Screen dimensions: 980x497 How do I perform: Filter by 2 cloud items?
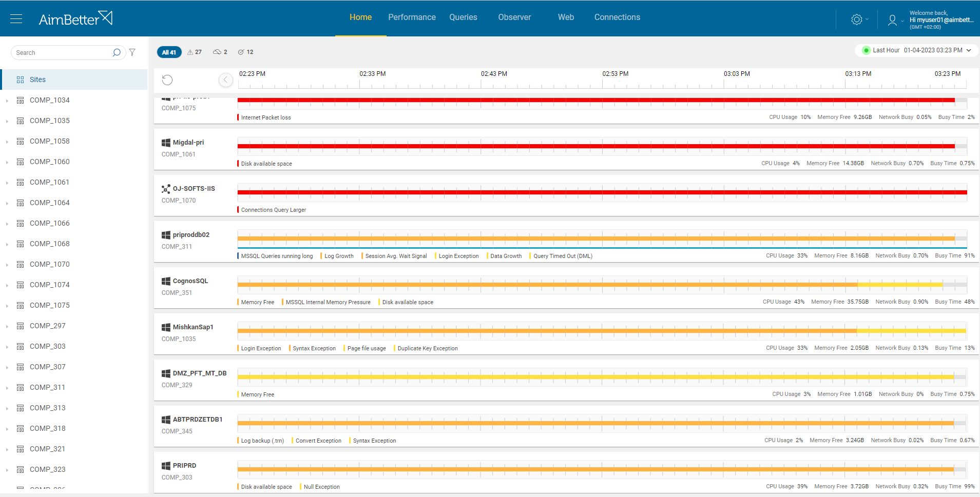pos(220,52)
